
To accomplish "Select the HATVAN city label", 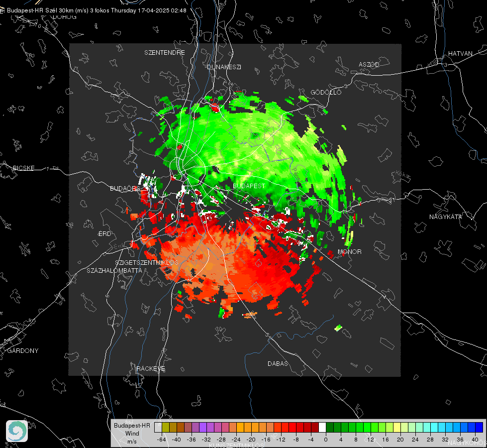I will pos(460,53).
